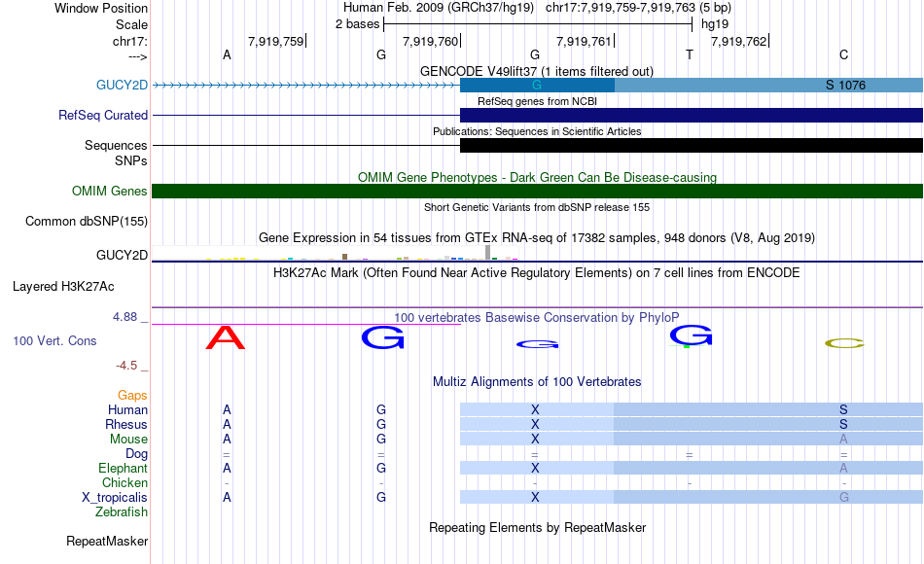
Task: Click the S codon in Human alignment row
Action: [844, 409]
